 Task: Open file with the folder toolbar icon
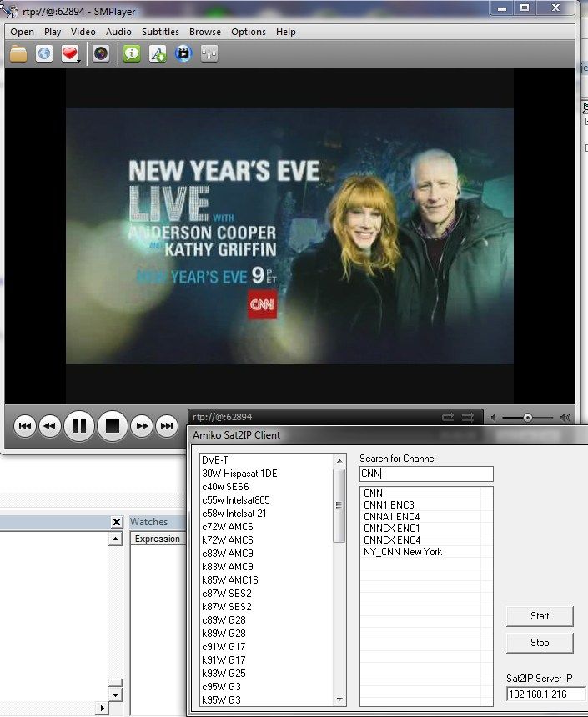click(x=18, y=53)
